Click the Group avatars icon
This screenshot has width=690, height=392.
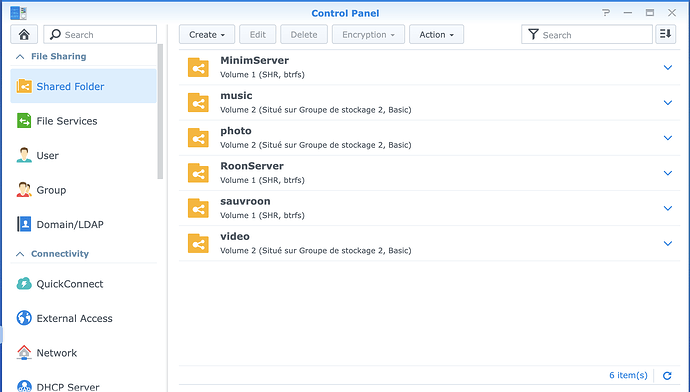tap(24, 190)
